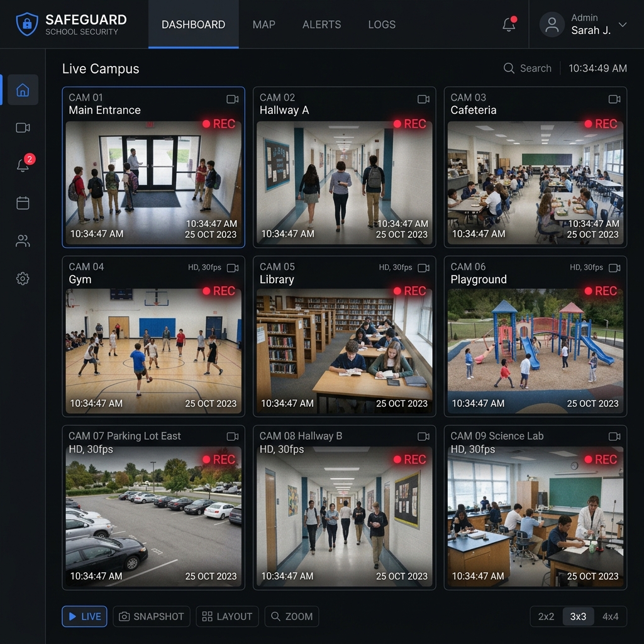Open the Playground video feed
644x644 pixels.
536,351
